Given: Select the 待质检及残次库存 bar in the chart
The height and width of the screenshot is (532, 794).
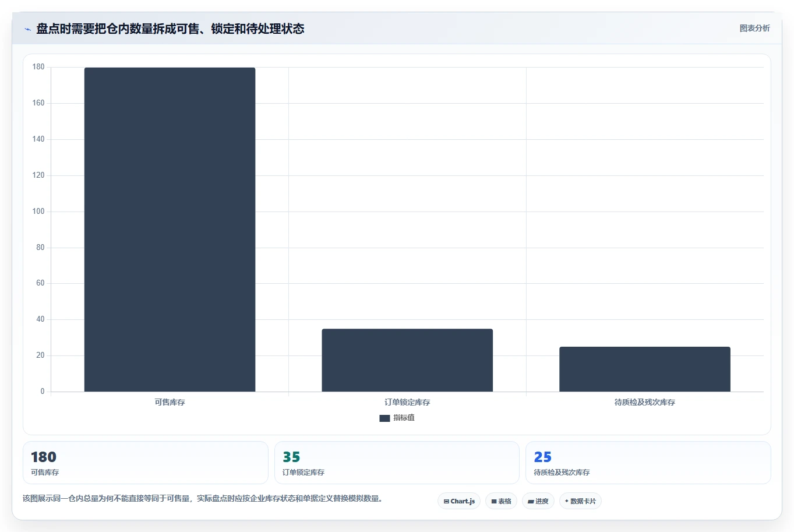Looking at the screenshot, I should (x=645, y=369).
